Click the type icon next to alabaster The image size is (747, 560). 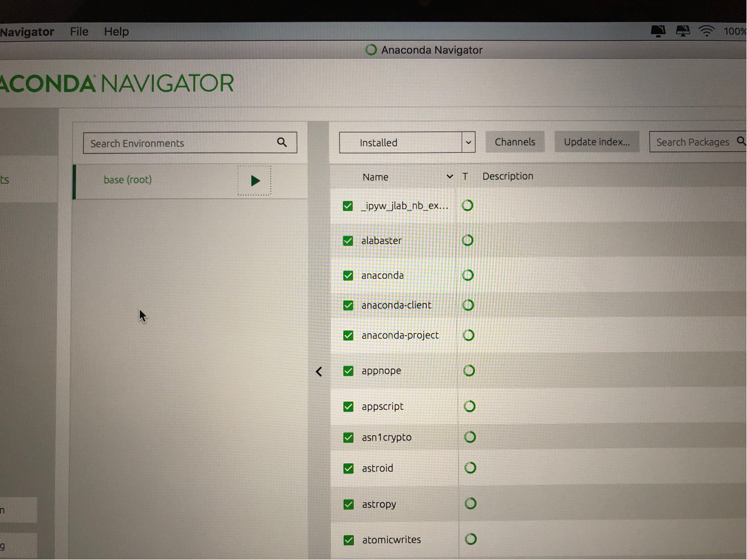click(x=467, y=240)
